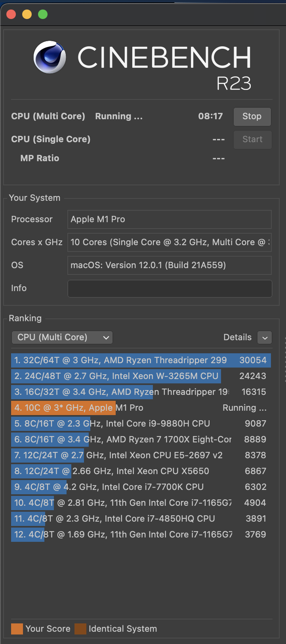Click the Single Core Start button
The width and height of the screenshot is (286, 644).
pyautogui.click(x=252, y=139)
